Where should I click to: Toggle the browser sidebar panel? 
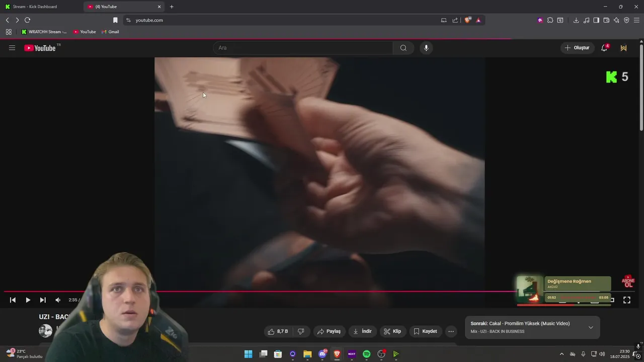click(x=596, y=20)
